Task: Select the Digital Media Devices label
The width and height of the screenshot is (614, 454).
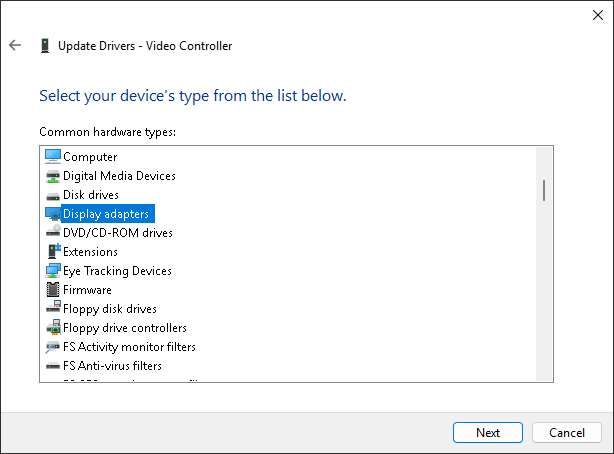Action: click(119, 176)
